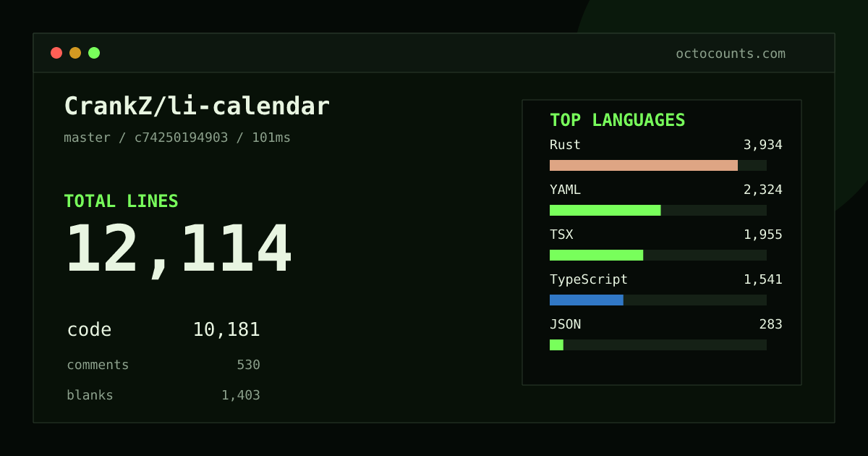The height and width of the screenshot is (456, 868).
Task: Select the 2,324 YAML line count
Action: 763,190
